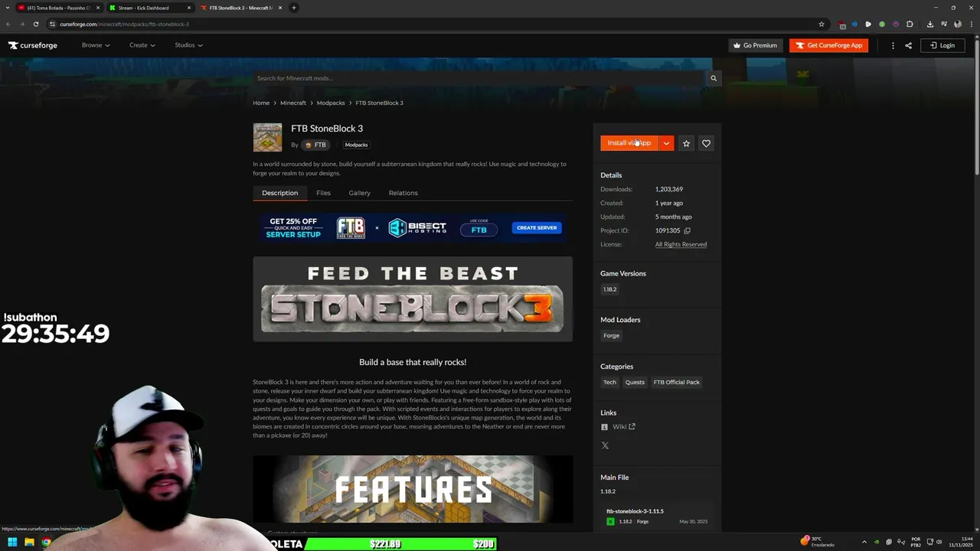Click the Modpacks tag beside the author
The height and width of the screenshot is (551, 980).
pos(356,145)
